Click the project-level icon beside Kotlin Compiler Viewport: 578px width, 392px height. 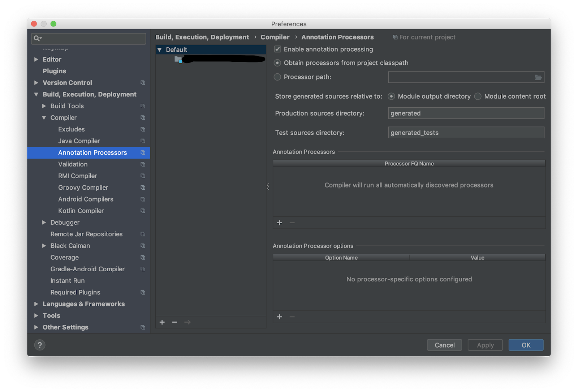pos(143,211)
